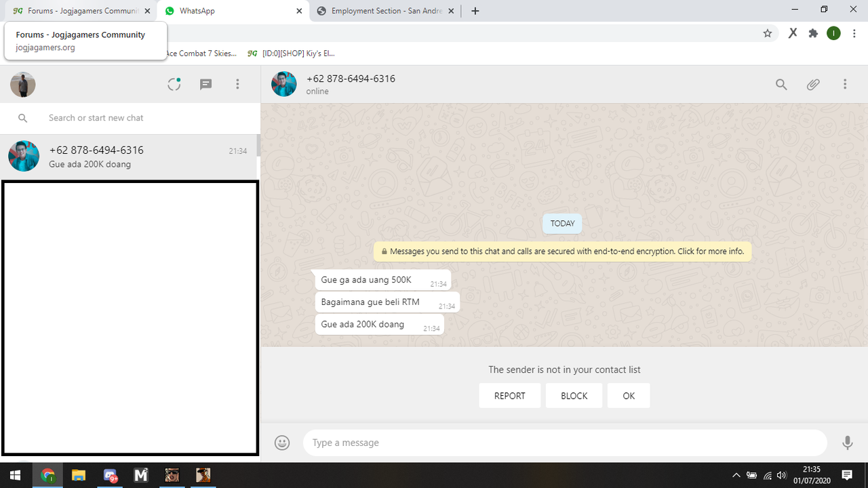Viewport: 868px width, 488px height.
Task: Check battery status in system tray
Action: [752, 475]
